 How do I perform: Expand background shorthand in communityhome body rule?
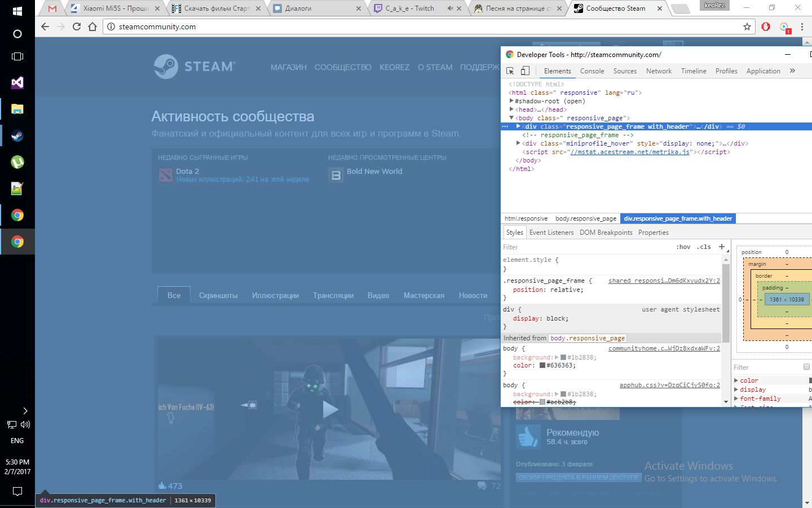click(557, 357)
